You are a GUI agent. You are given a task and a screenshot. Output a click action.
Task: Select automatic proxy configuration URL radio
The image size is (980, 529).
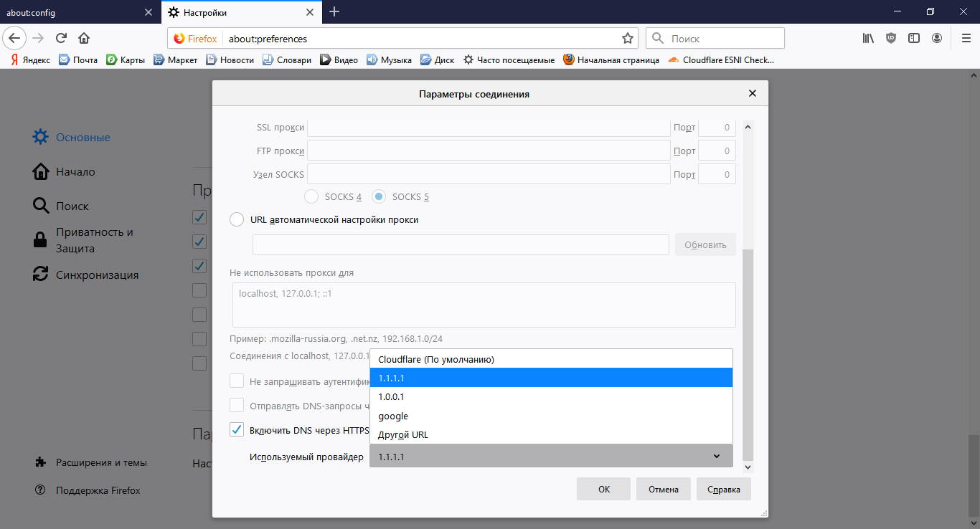pos(237,220)
